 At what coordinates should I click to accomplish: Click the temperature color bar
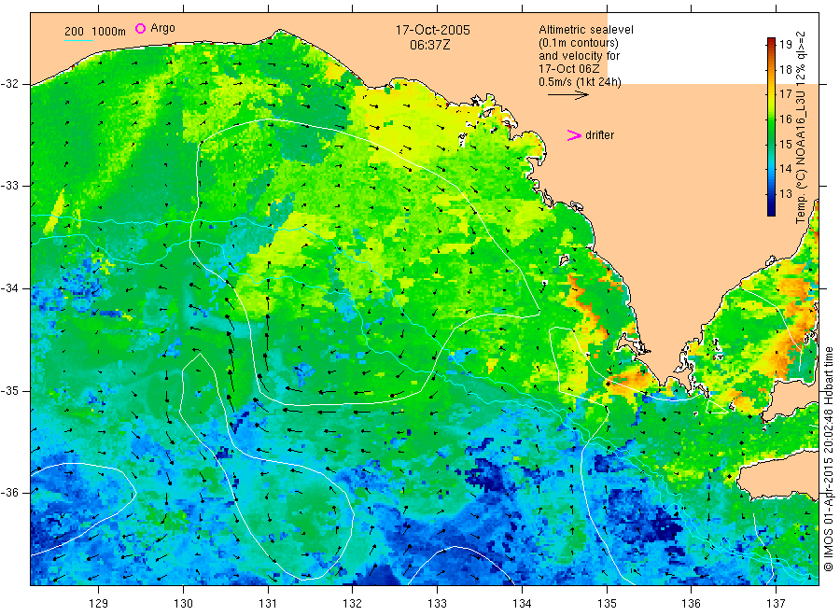[x=771, y=127]
